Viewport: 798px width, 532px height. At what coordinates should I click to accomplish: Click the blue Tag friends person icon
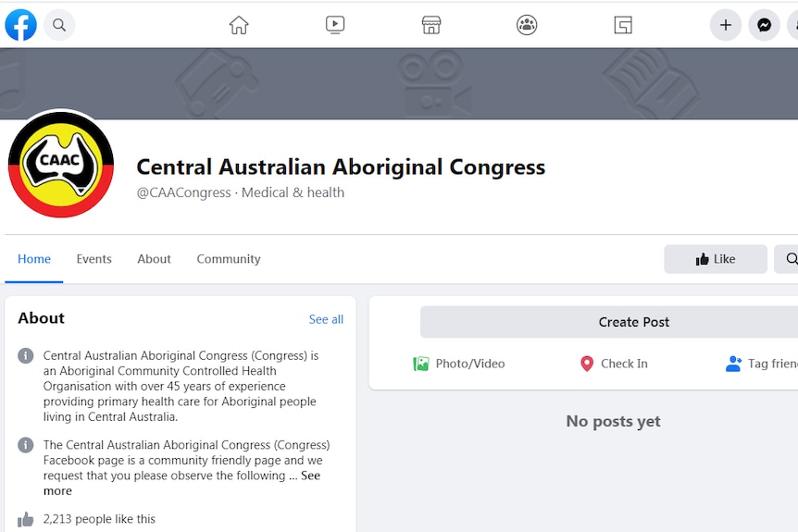click(x=733, y=364)
